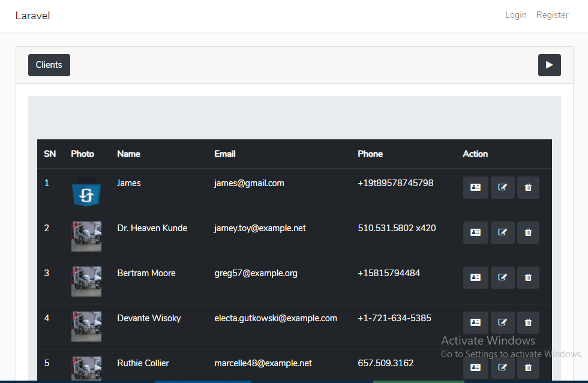Select the name Devante Wisoky
Screen dimensions: 588x383
pyautogui.click(x=149, y=318)
